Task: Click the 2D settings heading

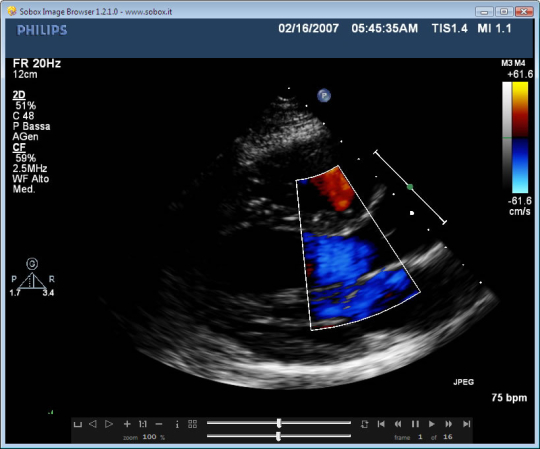Action: [19, 95]
